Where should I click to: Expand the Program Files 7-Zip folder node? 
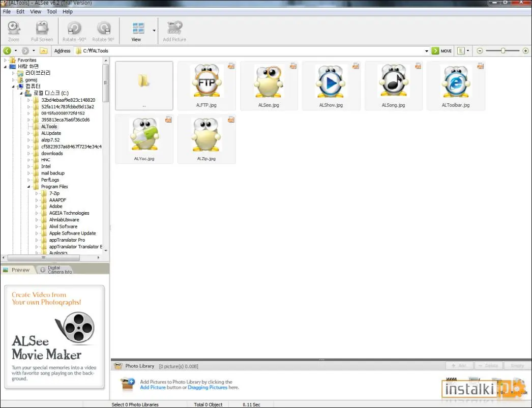click(x=37, y=193)
